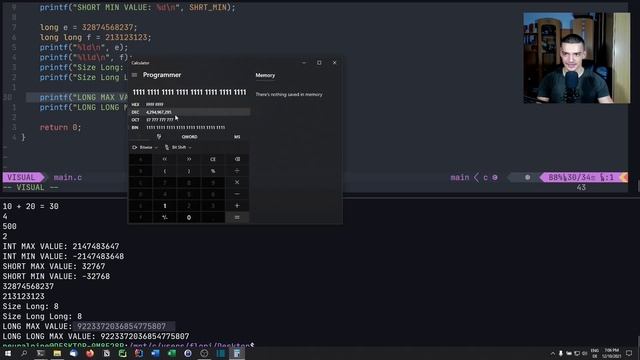Viewport: 640px width, 360px height.
Task: Open the terminal app in taskbar
Action: tap(40, 353)
